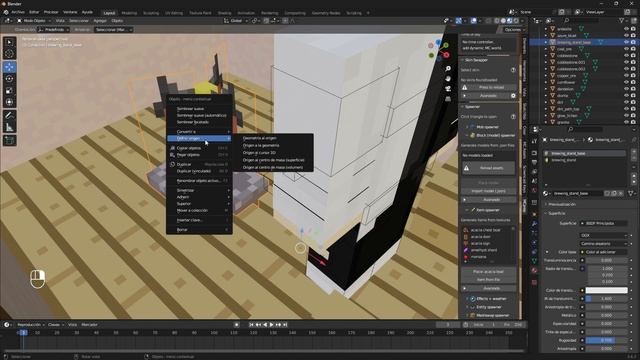Disable render camera for copper_ore

[633, 76]
